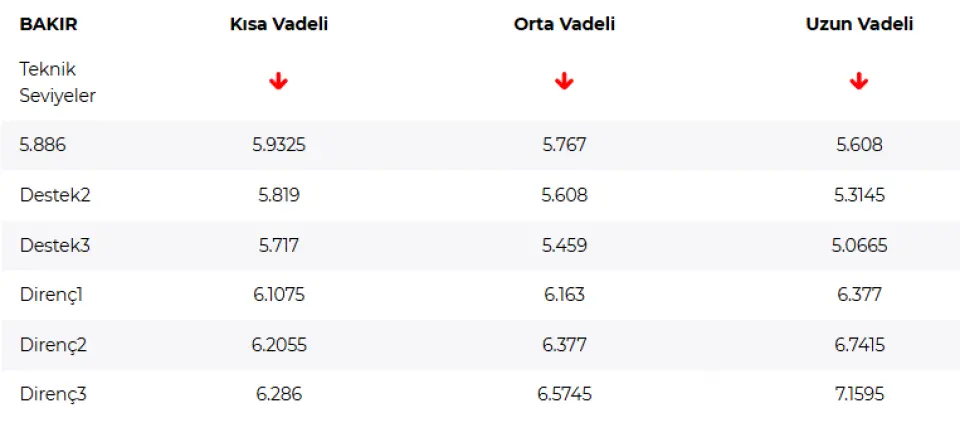Select the Kısa Vadeli column header
Image resolution: width=960 pixels, height=447 pixels.
[x=279, y=25]
